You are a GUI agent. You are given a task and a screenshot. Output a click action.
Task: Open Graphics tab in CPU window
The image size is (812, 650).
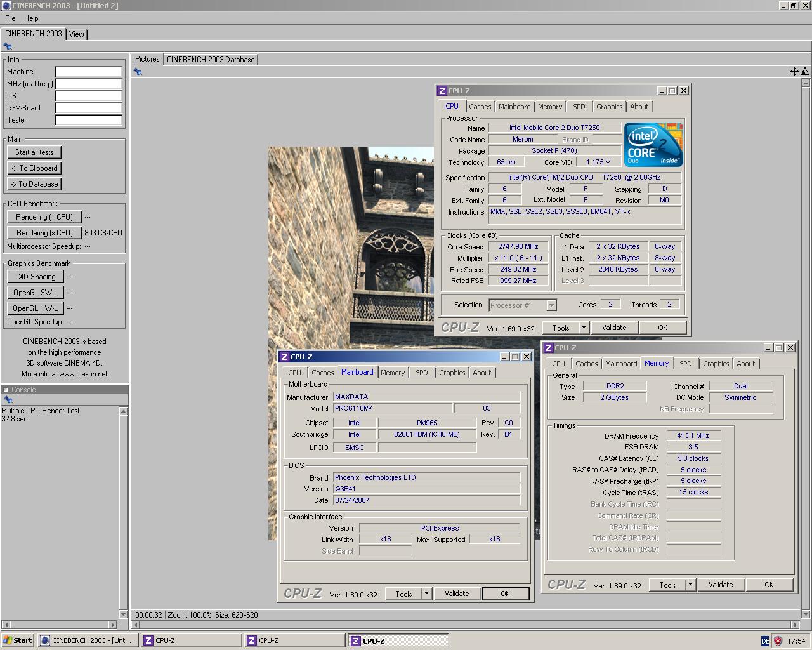(609, 107)
